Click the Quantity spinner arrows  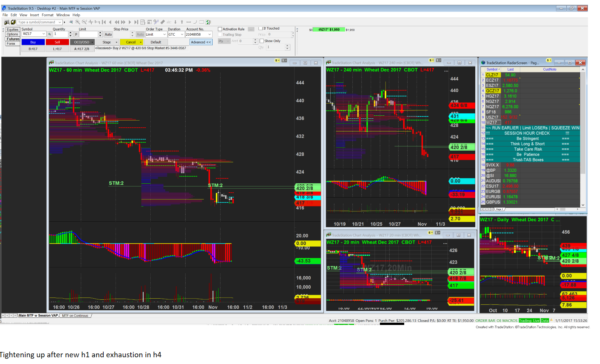click(70, 34)
